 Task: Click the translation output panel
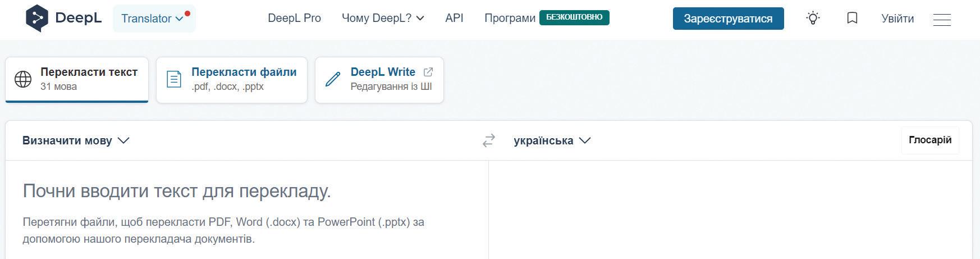(x=730, y=210)
